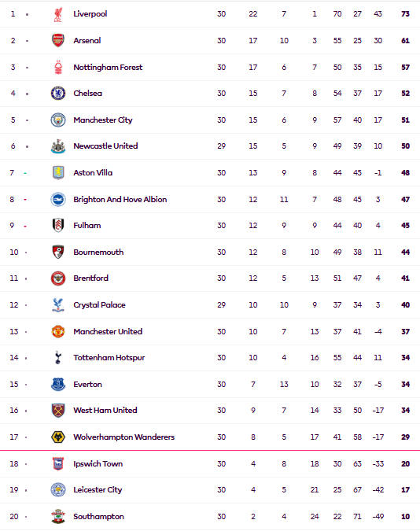Screen dimensions: 420x531
Task: Click the Wolverhampton Wanderers wolf logo
Action: pos(58,437)
